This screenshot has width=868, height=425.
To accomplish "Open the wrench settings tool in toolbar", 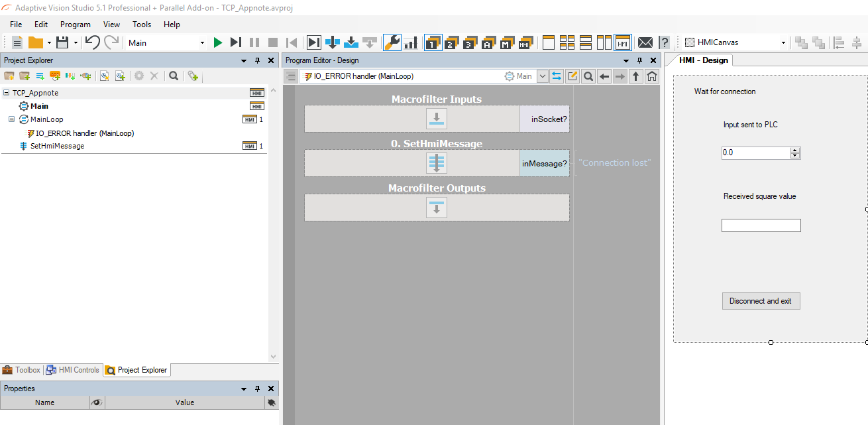I will click(392, 42).
